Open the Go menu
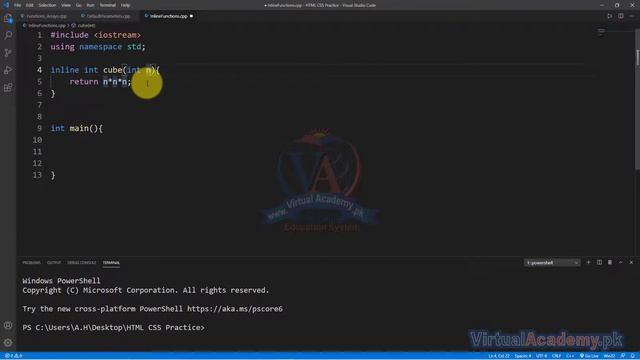The width and height of the screenshot is (640, 360). [78, 5]
